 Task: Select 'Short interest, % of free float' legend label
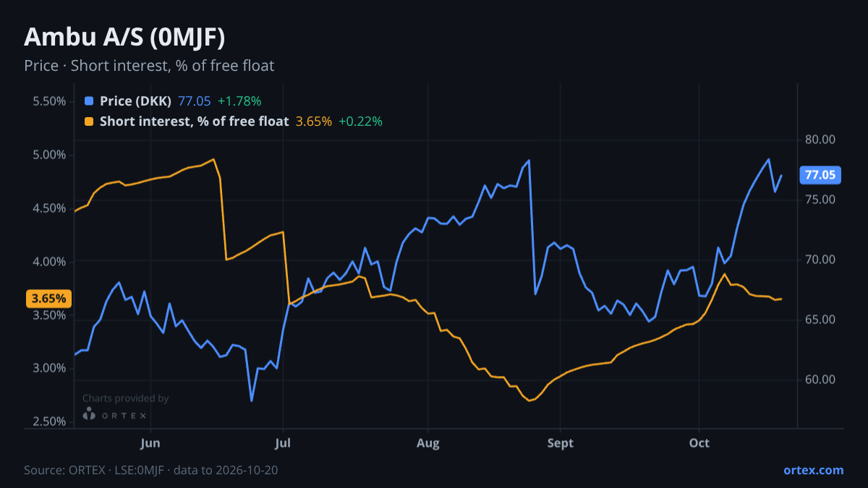(x=195, y=121)
